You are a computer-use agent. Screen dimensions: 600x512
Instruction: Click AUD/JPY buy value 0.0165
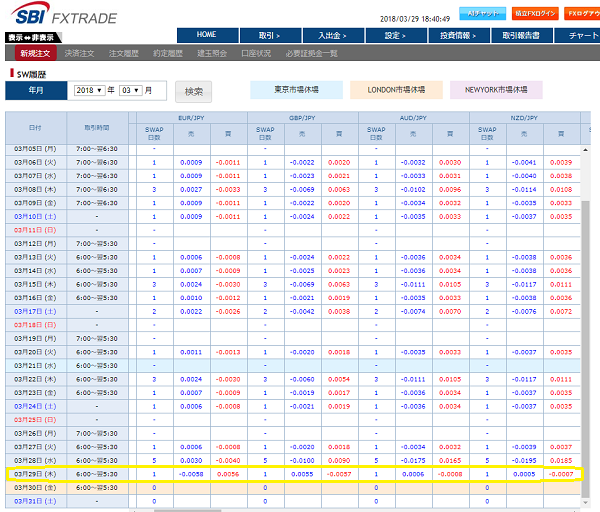[x=450, y=461]
